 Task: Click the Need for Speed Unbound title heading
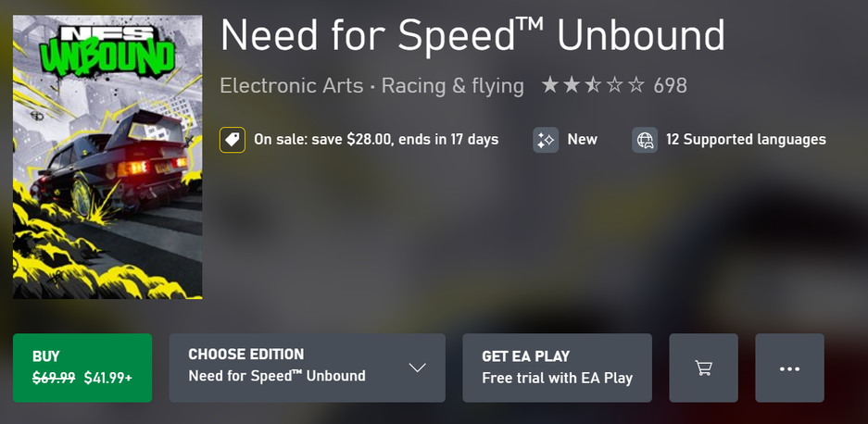(x=472, y=36)
